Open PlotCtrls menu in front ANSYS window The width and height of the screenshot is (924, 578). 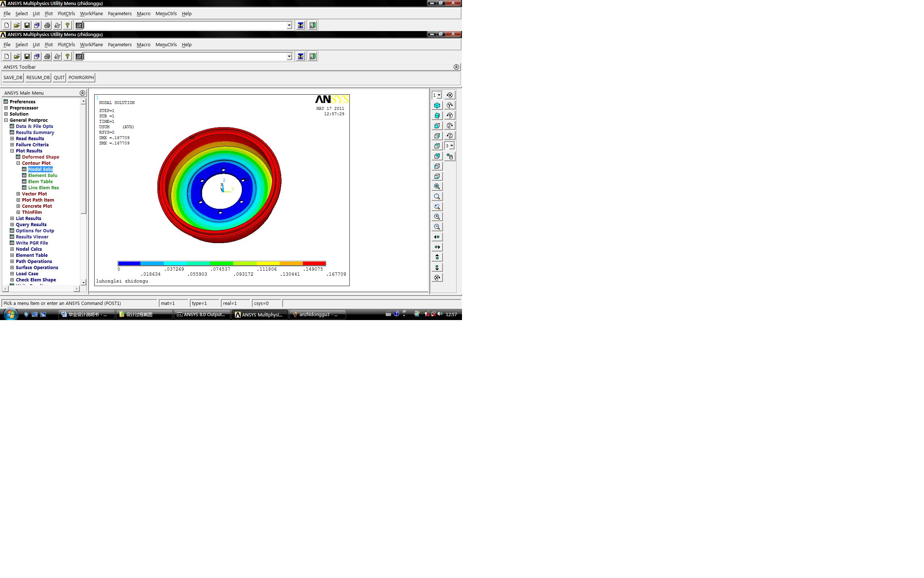click(66, 45)
